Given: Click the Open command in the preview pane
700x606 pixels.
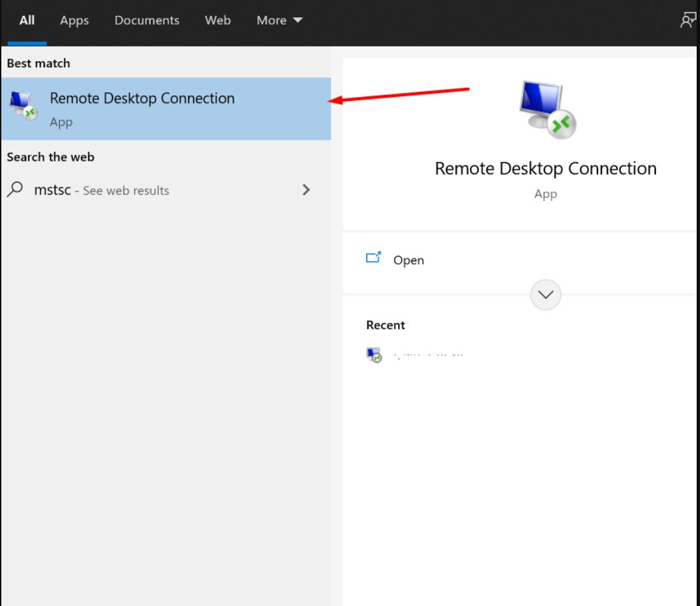Looking at the screenshot, I should 408,260.
